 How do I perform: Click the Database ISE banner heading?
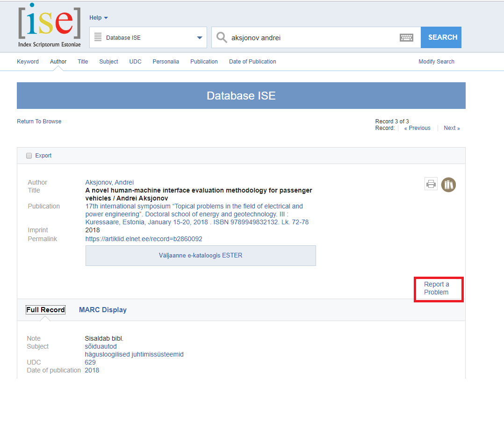pos(241,95)
